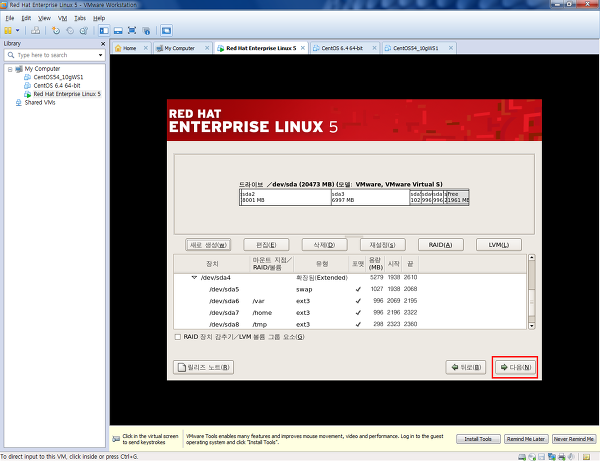Select the /dev/sda8 /tmp row
The height and width of the screenshot is (461, 600).
point(350,324)
